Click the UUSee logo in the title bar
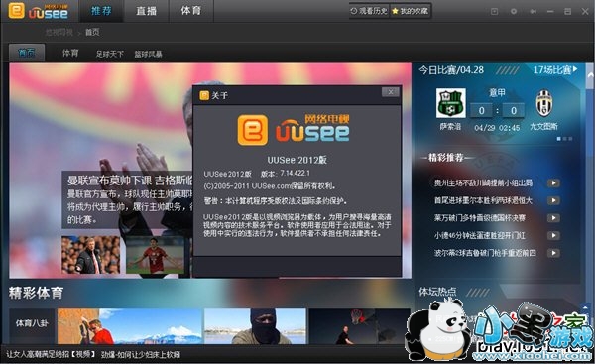 [39, 11]
